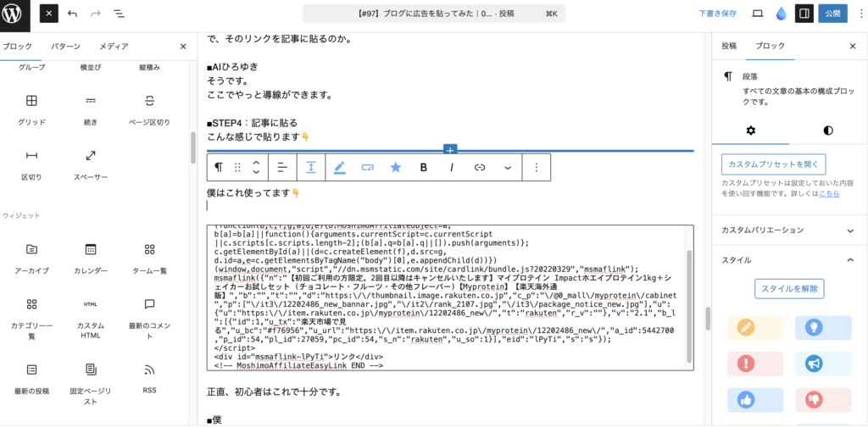Switch to the styles half-circle tab
The height and width of the screenshot is (428, 868).
click(x=828, y=131)
